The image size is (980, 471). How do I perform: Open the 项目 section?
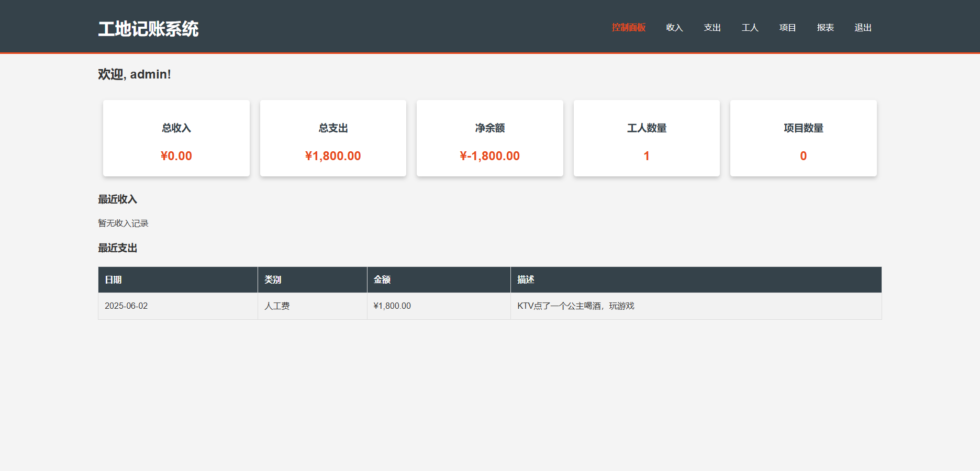point(787,27)
